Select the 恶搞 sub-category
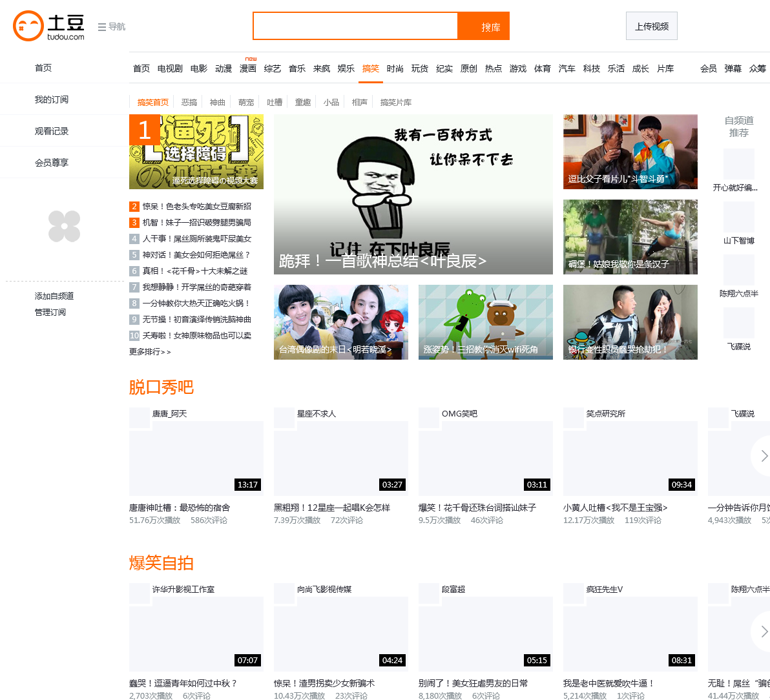 click(189, 102)
